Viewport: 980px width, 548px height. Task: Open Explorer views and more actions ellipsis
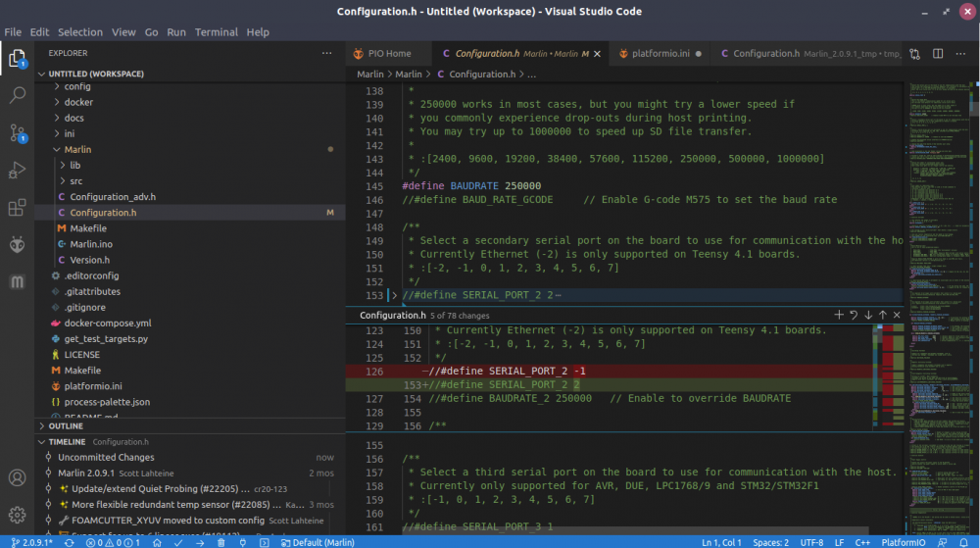tap(327, 53)
